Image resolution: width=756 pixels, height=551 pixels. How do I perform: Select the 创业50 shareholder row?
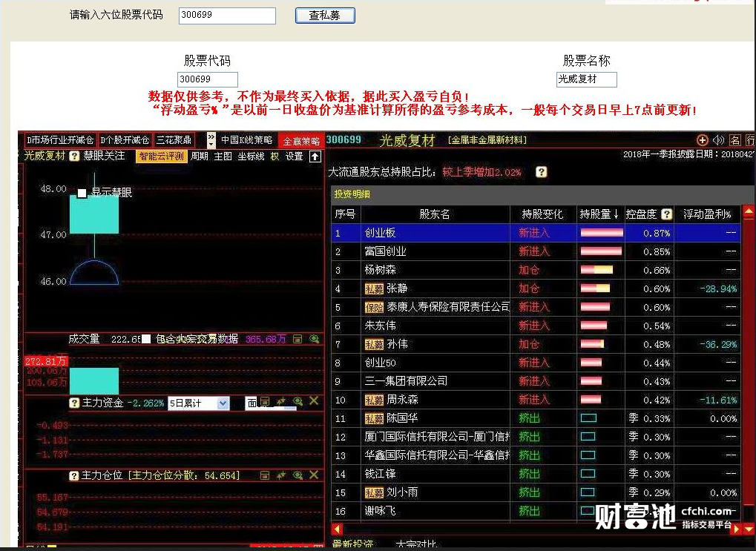[536, 363]
